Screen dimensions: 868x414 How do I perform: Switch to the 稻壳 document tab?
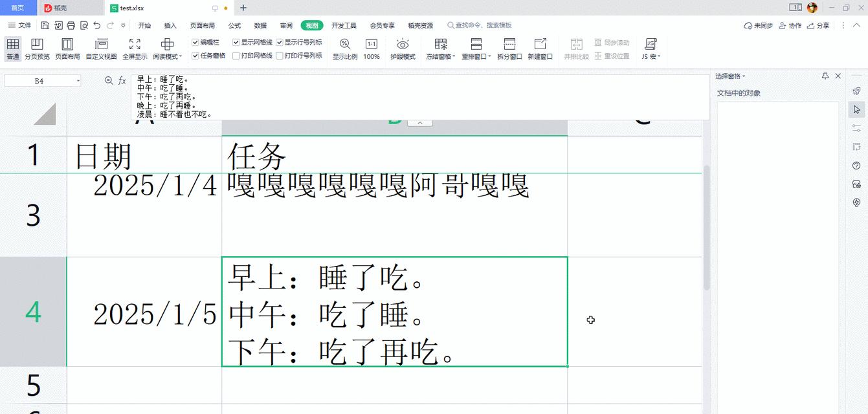(70, 8)
